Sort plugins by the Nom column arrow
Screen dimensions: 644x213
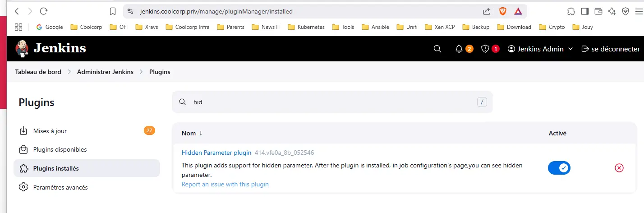click(x=201, y=134)
